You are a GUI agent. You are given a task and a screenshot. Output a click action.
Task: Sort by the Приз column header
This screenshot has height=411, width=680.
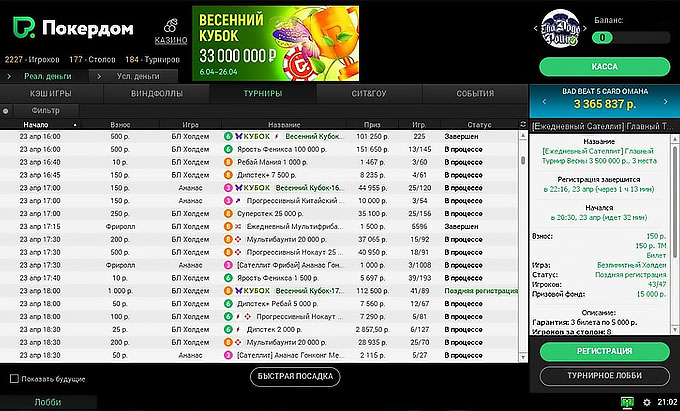[x=373, y=125]
